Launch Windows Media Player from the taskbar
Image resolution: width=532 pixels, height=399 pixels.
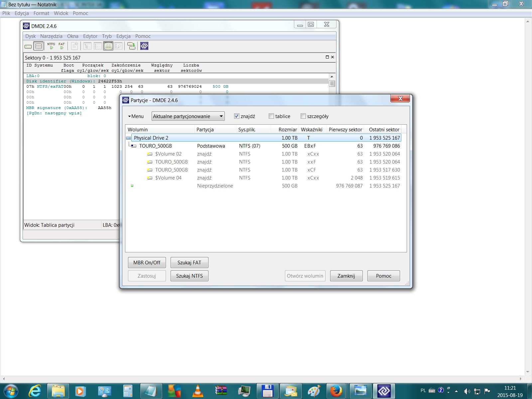80,391
